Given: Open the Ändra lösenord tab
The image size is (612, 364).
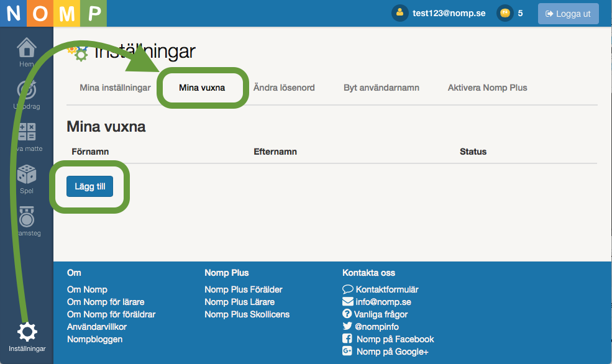Looking at the screenshot, I should pyautogui.click(x=284, y=88).
